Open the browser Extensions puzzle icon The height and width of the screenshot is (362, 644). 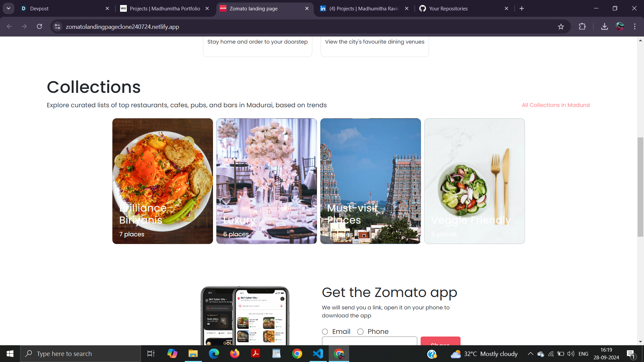point(582,26)
